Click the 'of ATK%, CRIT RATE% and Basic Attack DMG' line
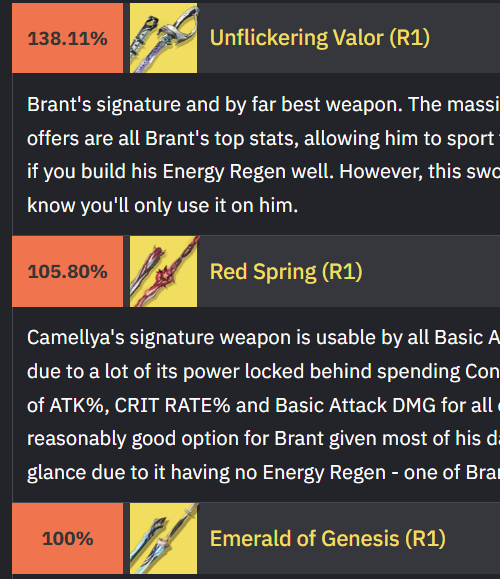Screen dimensions: 500x579 coord(263,405)
